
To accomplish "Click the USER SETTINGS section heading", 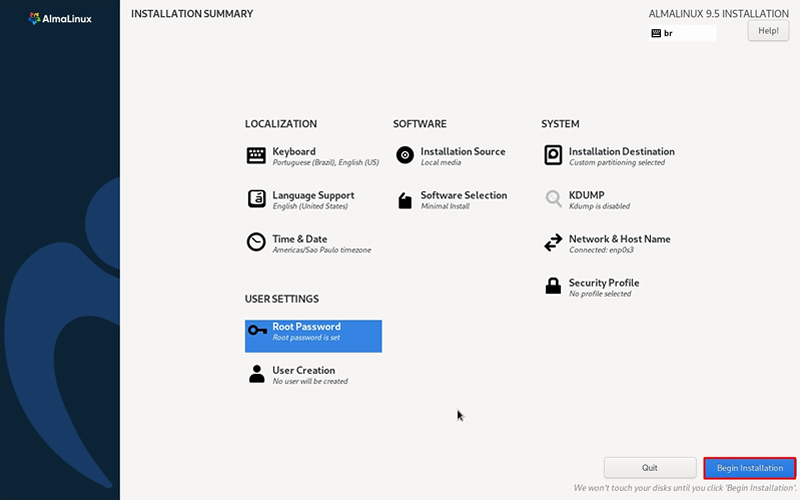I will [x=282, y=299].
